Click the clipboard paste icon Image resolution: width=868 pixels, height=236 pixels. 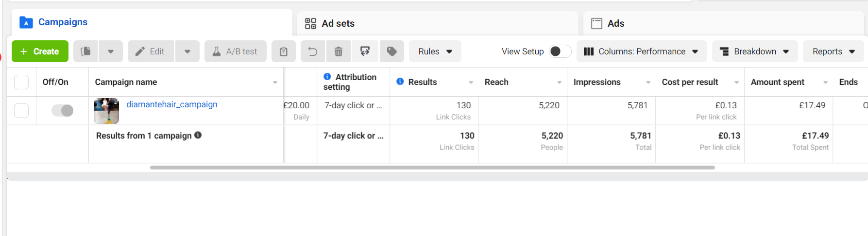tap(284, 51)
